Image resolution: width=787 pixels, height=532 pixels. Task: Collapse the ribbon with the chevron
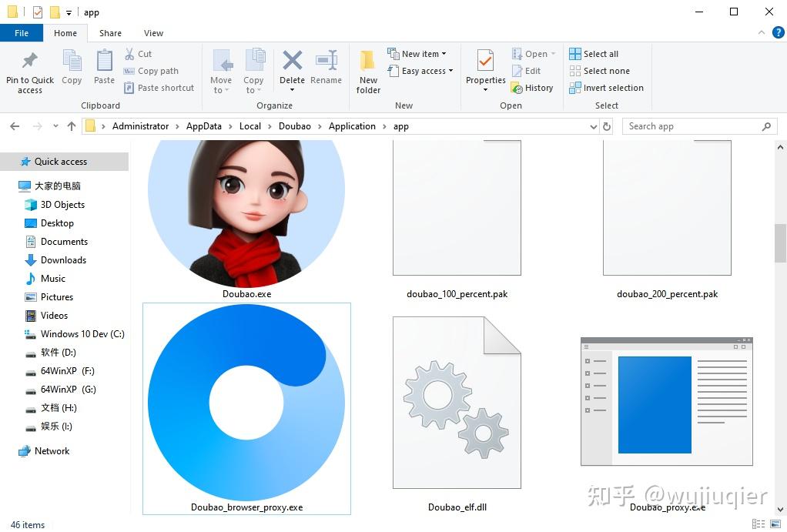762,32
